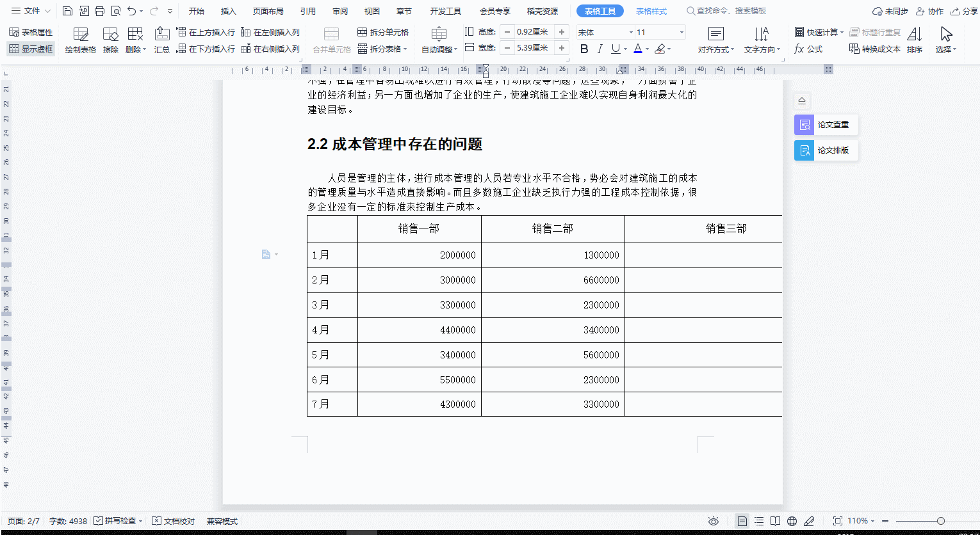Toggle 文档校对 proofreading
This screenshot has height=535, width=980.
(174, 521)
